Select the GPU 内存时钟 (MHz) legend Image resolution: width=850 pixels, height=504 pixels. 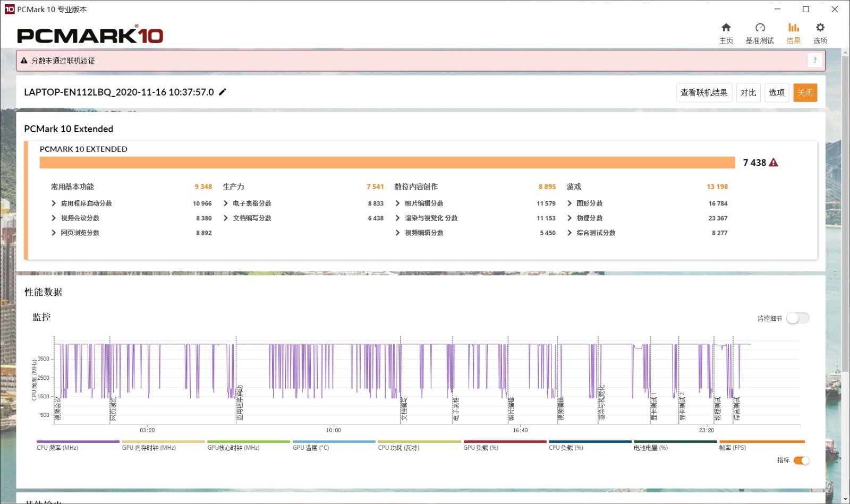[163, 445]
